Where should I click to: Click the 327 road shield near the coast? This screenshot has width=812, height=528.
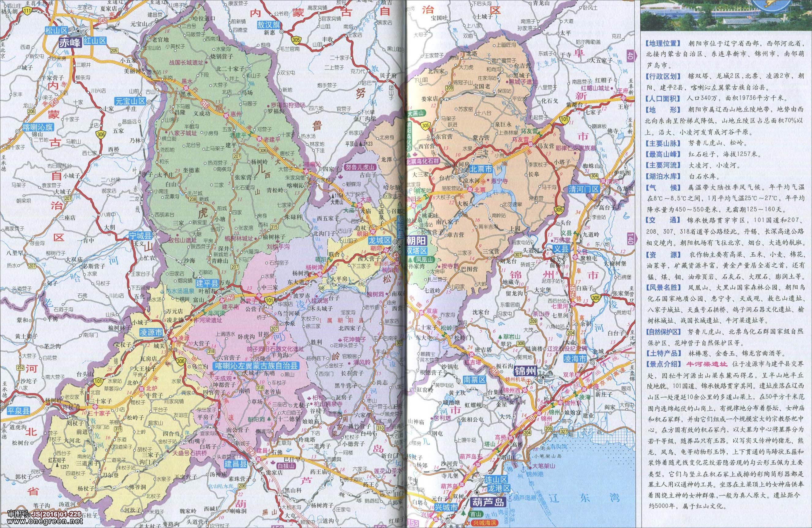[x=563, y=431]
